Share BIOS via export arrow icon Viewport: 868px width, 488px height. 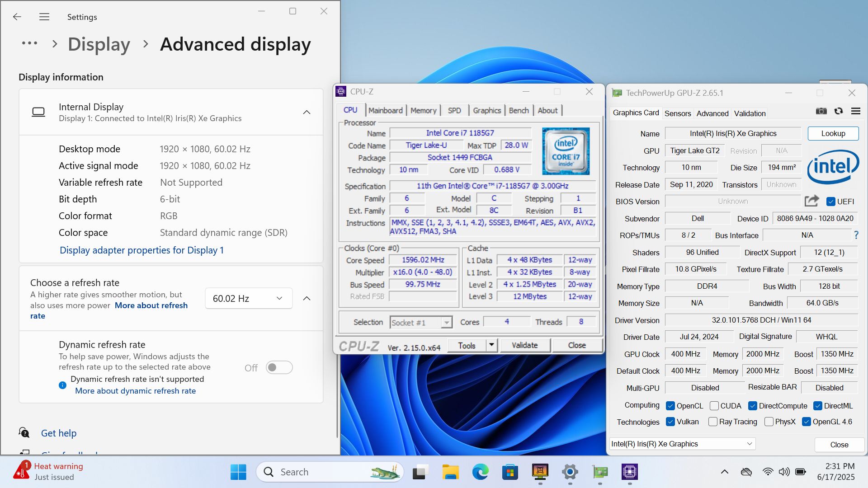(x=812, y=201)
